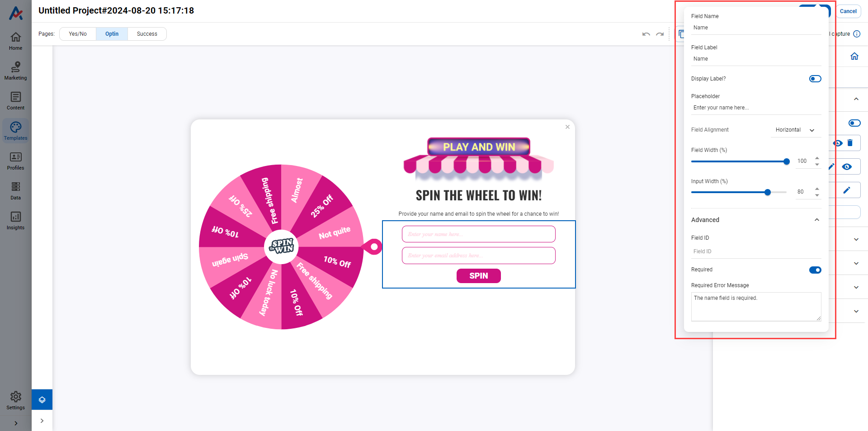Collapse the Advanced section
Viewport: 868px width, 431px height.
(816, 220)
